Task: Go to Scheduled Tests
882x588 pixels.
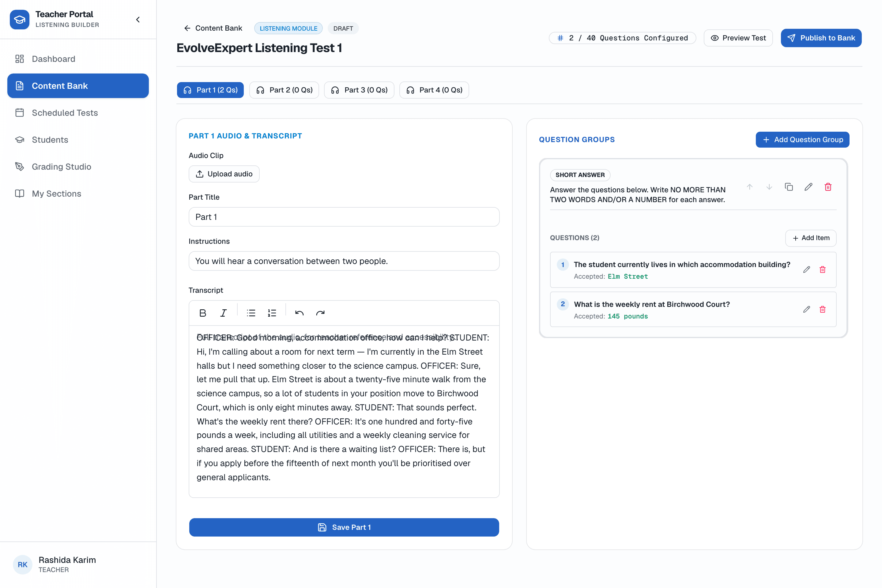Action: pyautogui.click(x=78, y=112)
